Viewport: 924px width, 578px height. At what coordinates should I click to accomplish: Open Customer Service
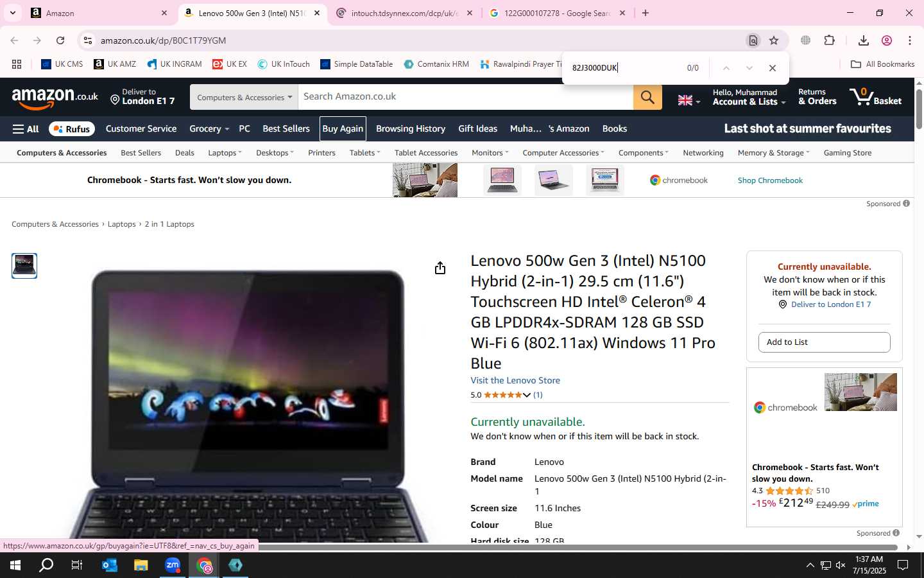(x=141, y=129)
